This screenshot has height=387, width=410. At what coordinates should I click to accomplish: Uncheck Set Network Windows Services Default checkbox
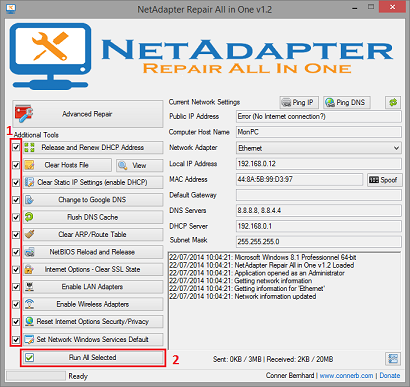16,340
